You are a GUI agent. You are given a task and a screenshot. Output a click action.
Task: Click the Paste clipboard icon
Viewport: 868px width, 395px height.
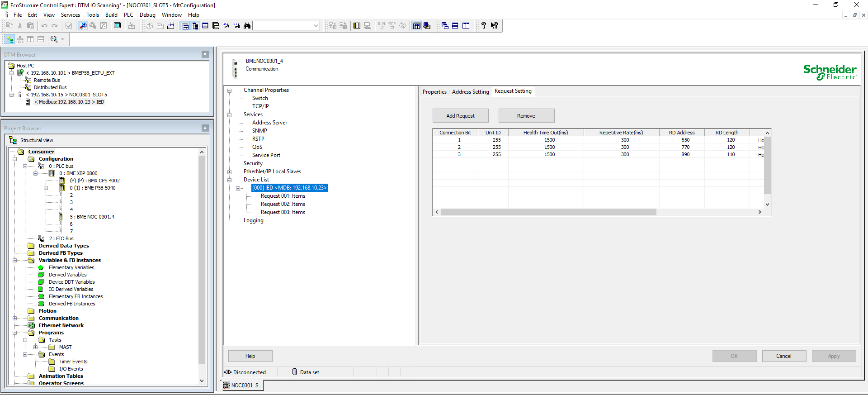30,26
